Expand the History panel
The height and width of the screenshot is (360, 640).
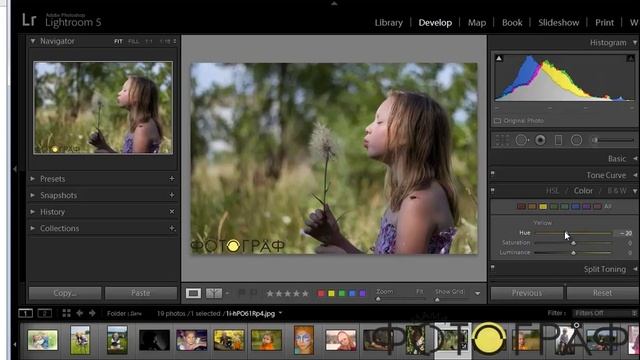pyautogui.click(x=32, y=211)
